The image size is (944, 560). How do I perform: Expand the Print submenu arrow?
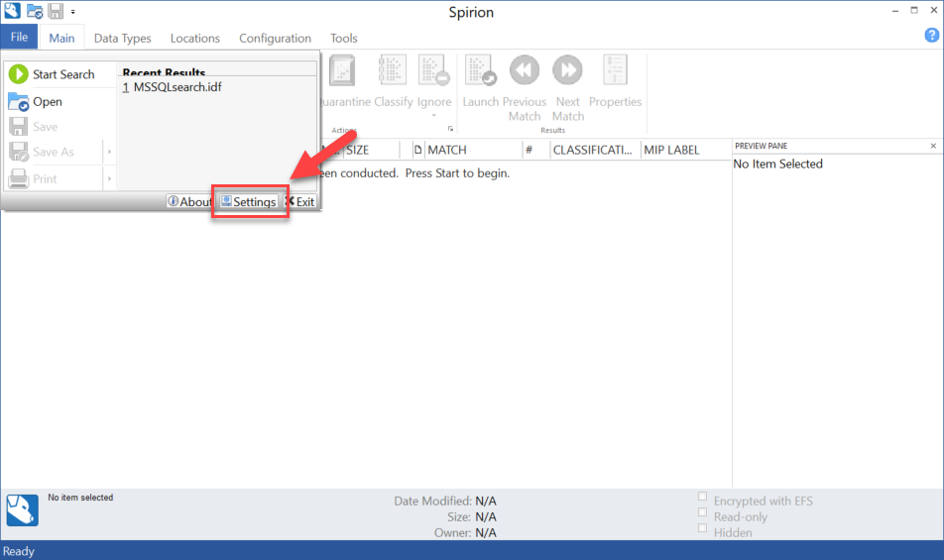tap(109, 178)
